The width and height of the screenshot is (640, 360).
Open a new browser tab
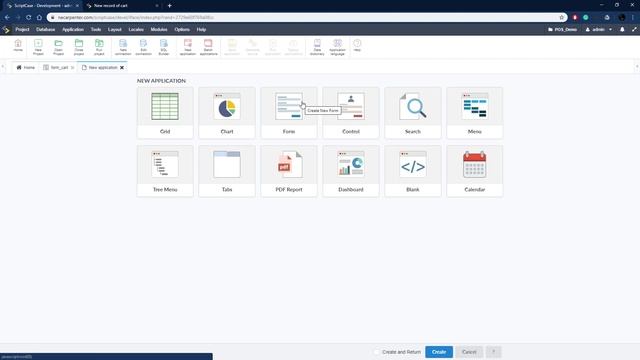(x=169, y=6)
